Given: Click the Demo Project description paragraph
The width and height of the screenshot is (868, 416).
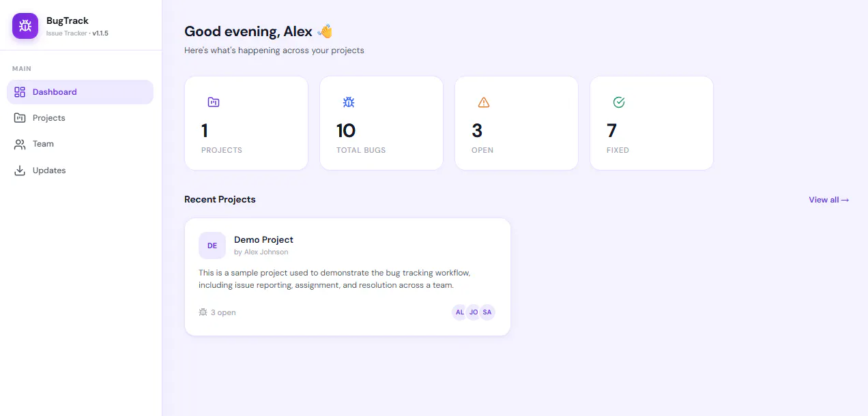Looking at the screenshot, I should pos(334,279).
